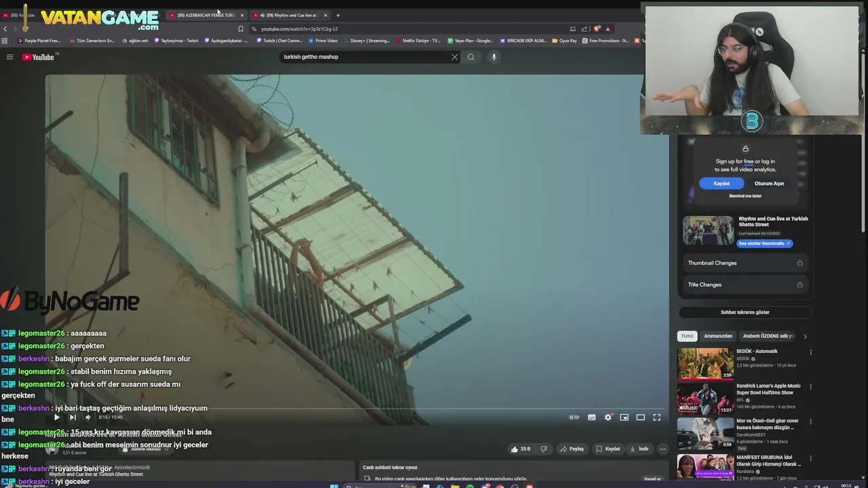Select the Aramanızdan filter chip

coord(718,336)
